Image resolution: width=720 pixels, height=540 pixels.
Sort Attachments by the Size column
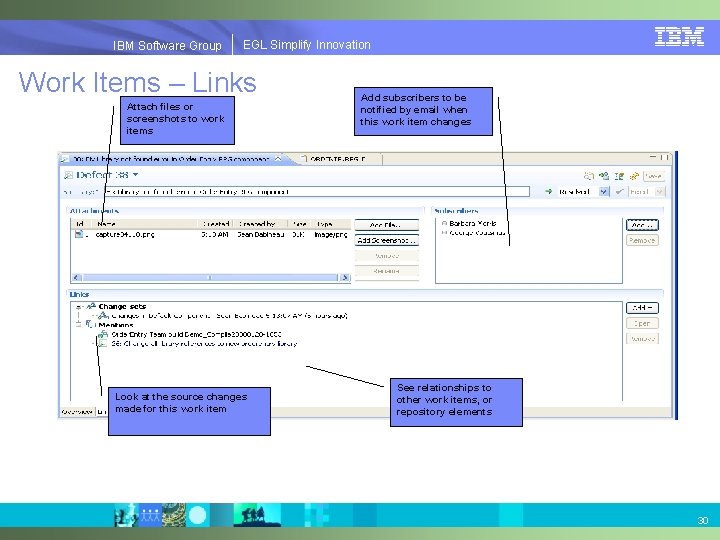(299, 224)
